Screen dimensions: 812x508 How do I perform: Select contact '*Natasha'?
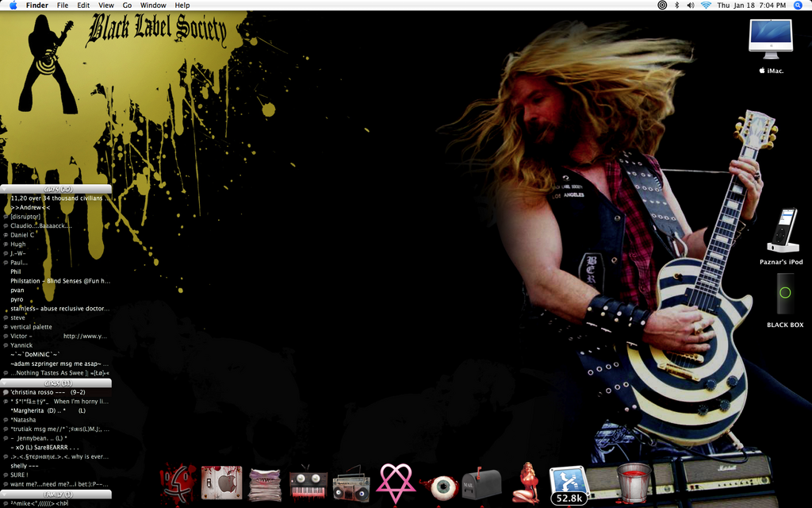point(56,420)
